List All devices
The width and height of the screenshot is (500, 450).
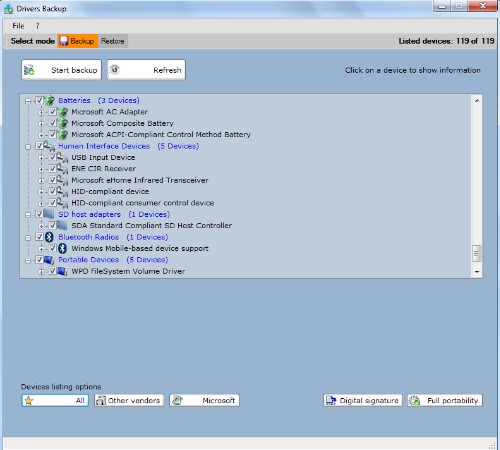(55, 400)
